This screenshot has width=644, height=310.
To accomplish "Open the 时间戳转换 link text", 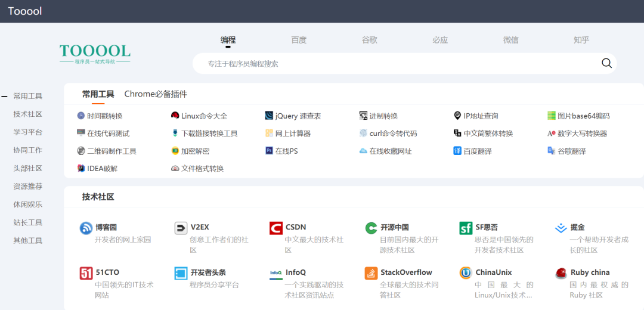I will coord(105,116).
